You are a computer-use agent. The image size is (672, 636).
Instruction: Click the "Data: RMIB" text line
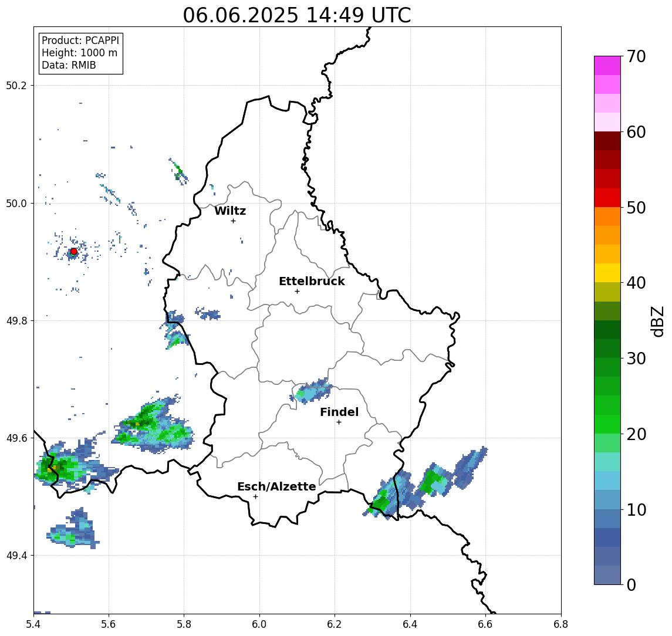pos(69,65)
